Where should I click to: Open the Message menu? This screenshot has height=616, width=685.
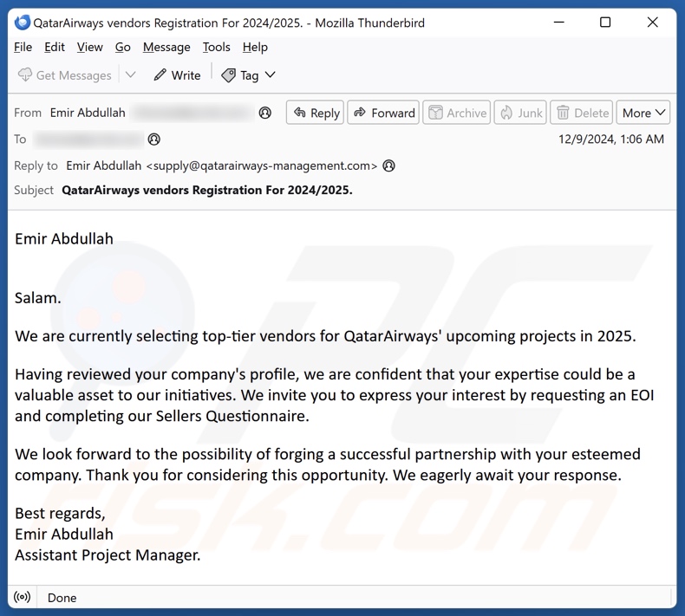[x=166, y=47]
